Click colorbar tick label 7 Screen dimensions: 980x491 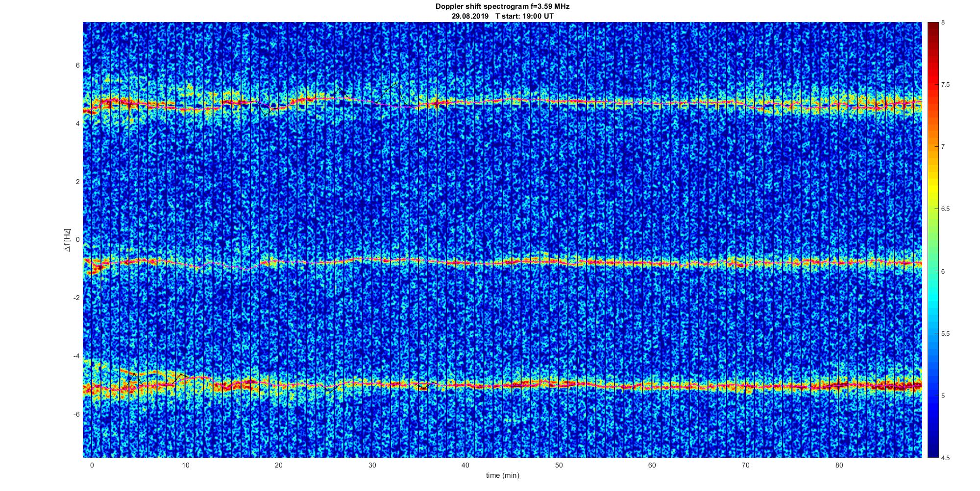point(943,147)
